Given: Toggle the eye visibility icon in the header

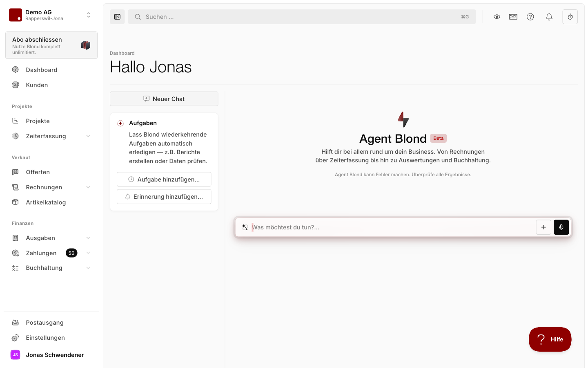Looking at the screenshot, I should click(497, 17).
